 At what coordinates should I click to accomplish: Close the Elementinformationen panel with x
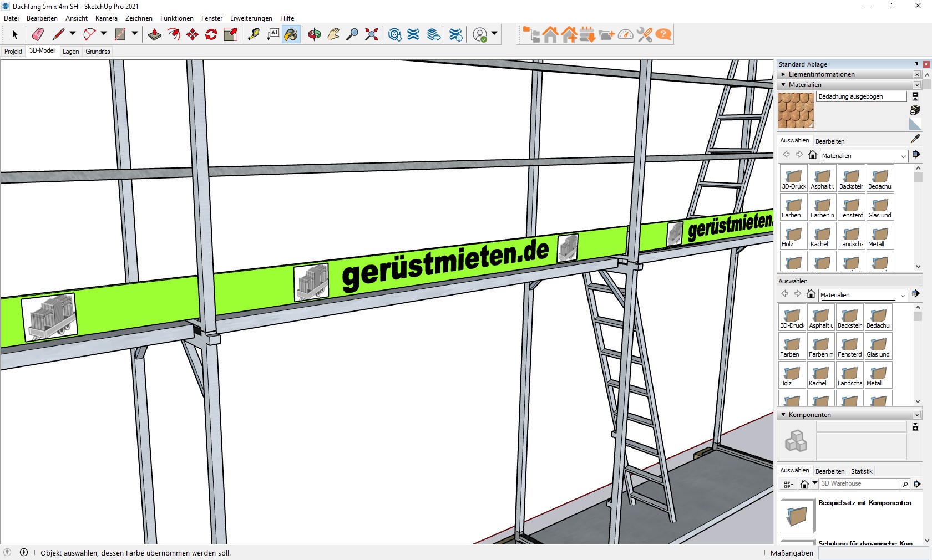(x=917, y=74)
